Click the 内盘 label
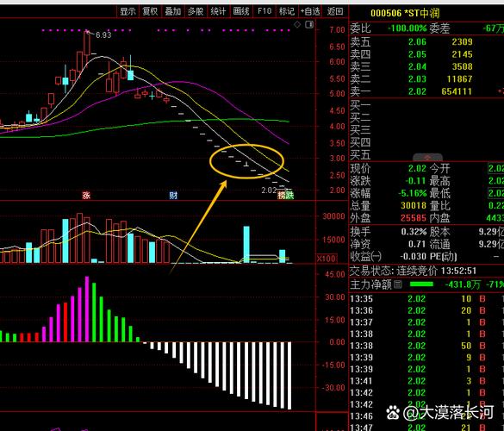 (x=440, y=218)
